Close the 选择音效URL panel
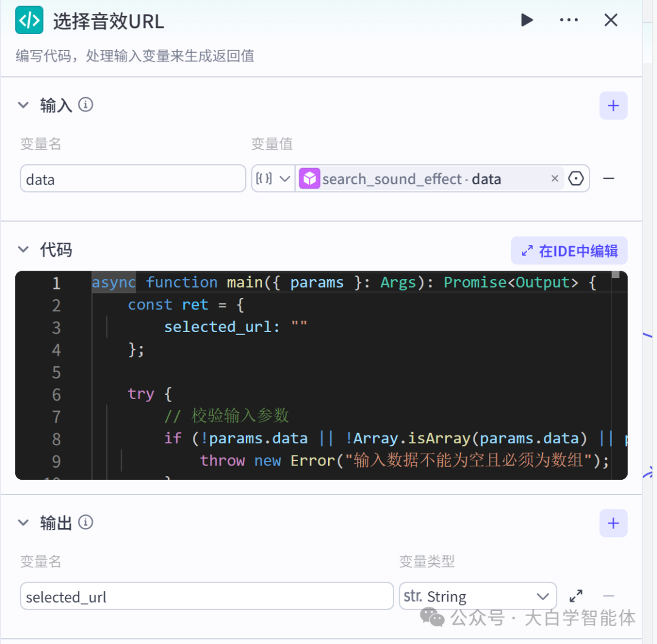Image resolution: width=657 pixels, height=644 pixels. coord(611,19)
